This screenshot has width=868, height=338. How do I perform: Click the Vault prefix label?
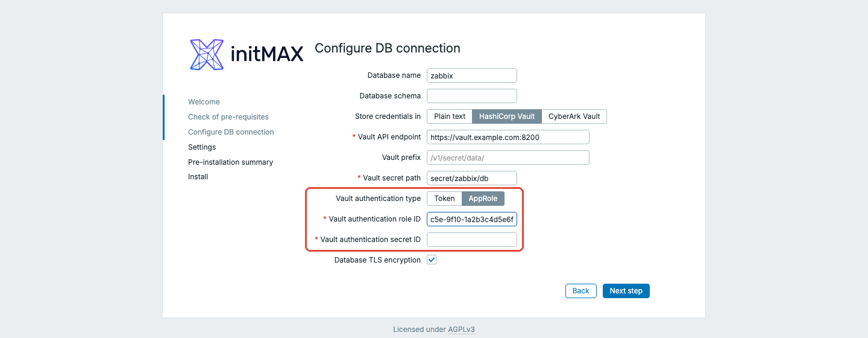(401, 158)
